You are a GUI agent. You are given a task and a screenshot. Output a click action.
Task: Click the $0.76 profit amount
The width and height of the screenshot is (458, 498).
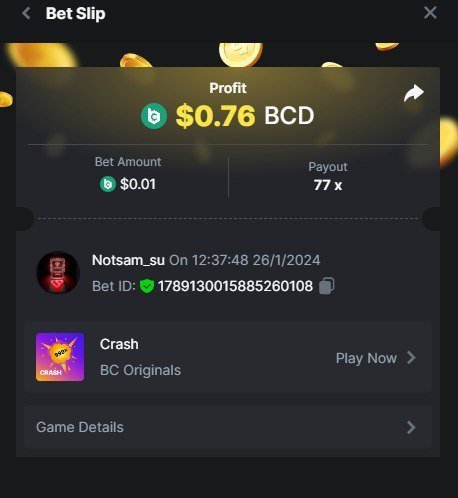(x=216, y=116)
